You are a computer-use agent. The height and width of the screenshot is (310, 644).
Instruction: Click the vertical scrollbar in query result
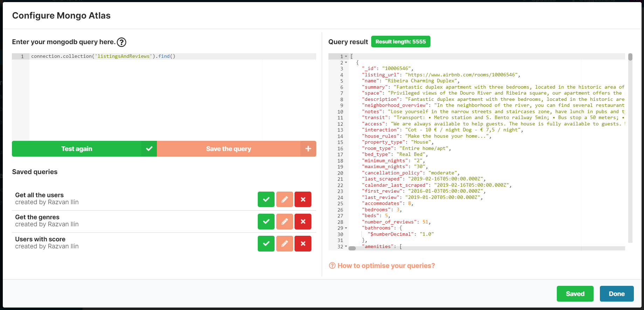(x=630, y=140)
